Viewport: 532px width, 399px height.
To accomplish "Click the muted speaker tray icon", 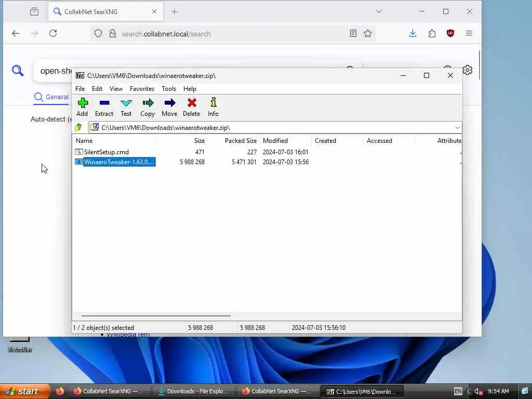I will coord(478,392).
